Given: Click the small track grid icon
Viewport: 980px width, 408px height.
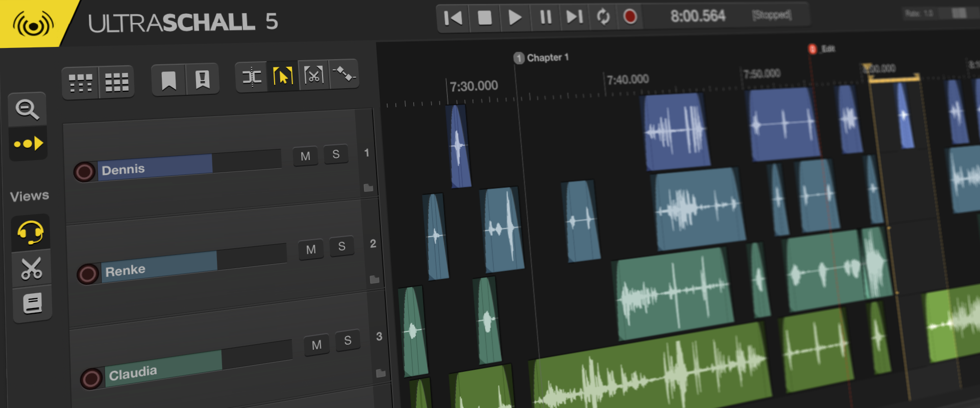Looking at the screenshot, I should coord(81,83).
